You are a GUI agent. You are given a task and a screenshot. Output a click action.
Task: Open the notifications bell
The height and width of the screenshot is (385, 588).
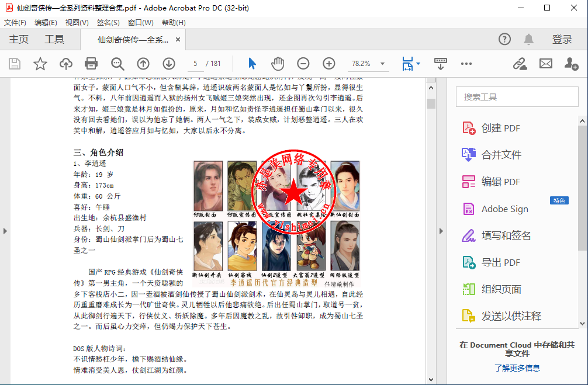coord(529,39)
